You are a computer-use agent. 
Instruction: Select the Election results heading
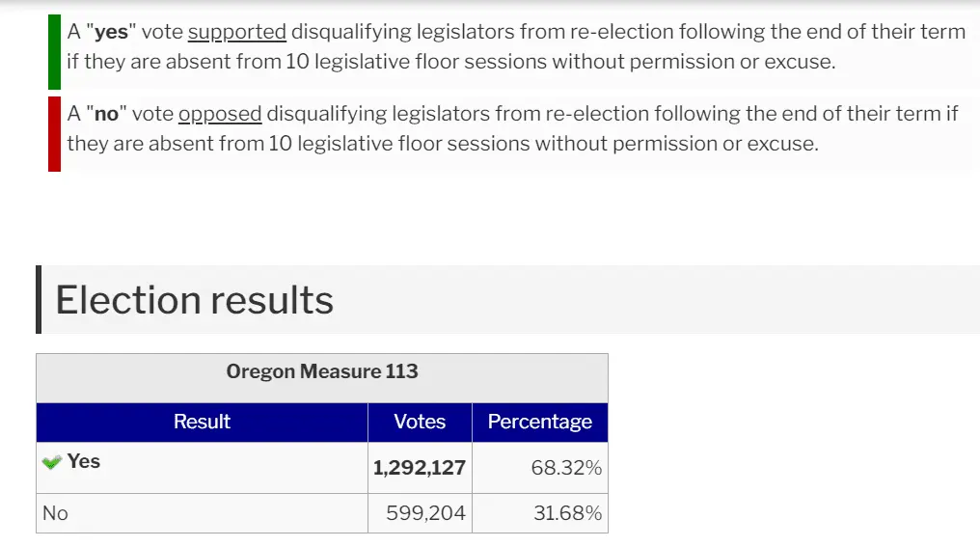[194, 300]
